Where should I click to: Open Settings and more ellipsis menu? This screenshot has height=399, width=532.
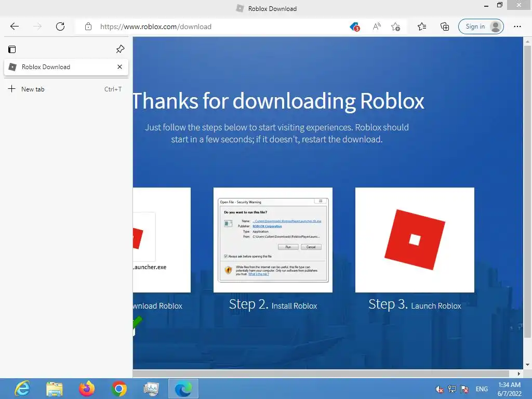(517, 26)
